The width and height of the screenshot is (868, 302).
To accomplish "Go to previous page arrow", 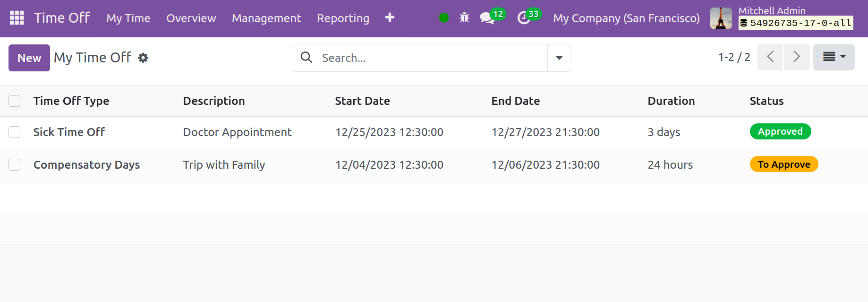I will point(770,57).
